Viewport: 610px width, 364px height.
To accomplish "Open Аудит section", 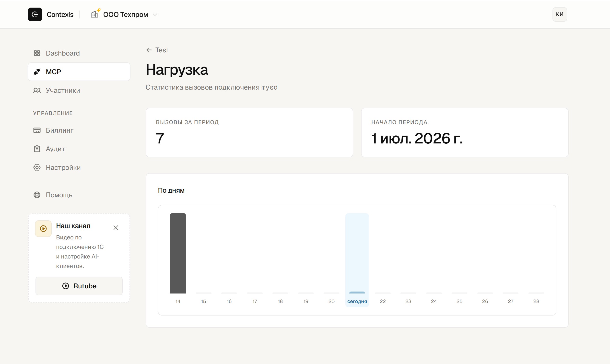I will pyautogui.click(x=79, y=149).
